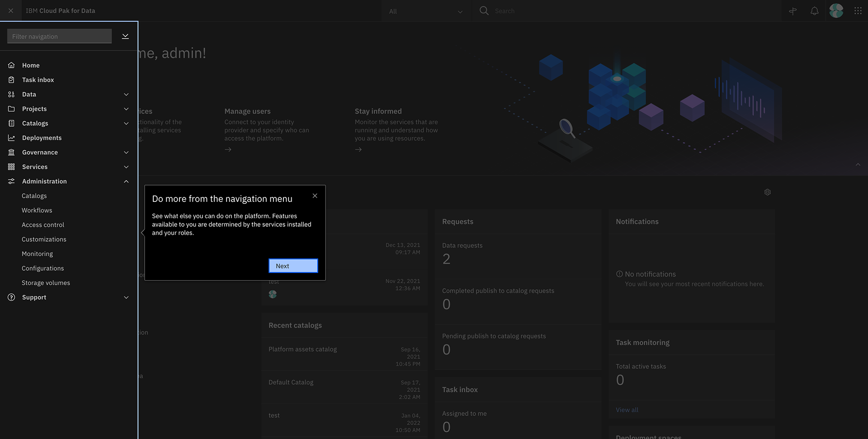Click Completed publish to catalog requests
Viewport: 868px width, 439px height.
pos(498,291)
